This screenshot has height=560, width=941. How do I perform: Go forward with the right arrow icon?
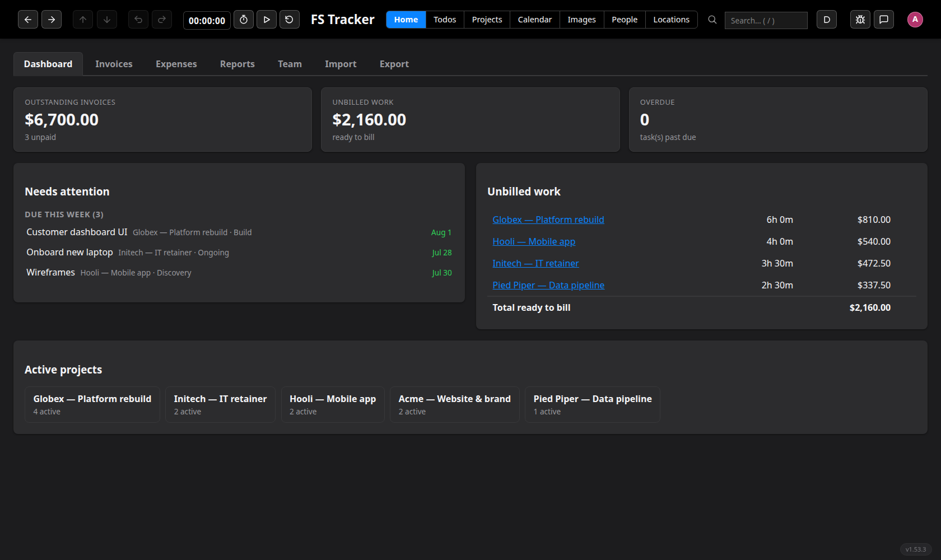coord(52,20)
